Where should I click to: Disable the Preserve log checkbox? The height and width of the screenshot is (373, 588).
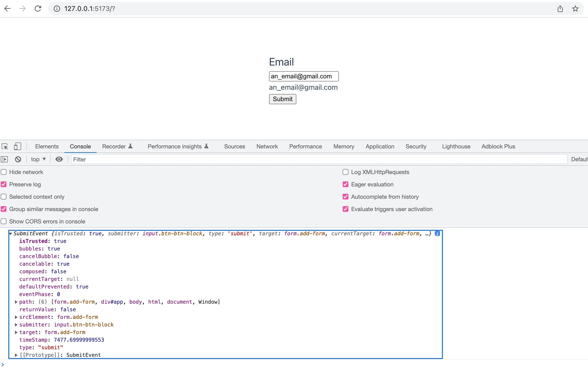click(x=4, y=184)
